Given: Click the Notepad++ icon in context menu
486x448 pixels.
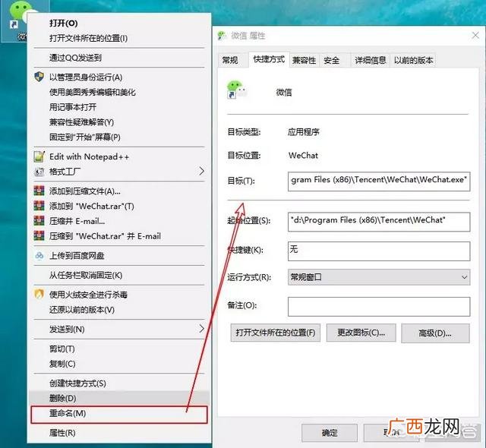Looking at the screenshot, I should 39,156.
